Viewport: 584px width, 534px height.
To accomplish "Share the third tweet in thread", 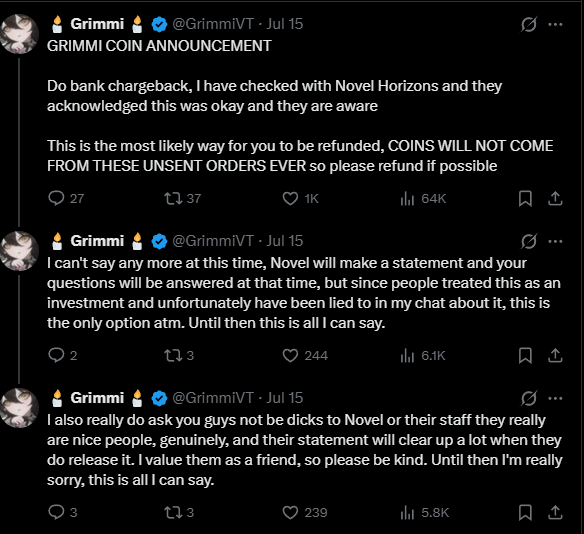I will pos(555,512).
